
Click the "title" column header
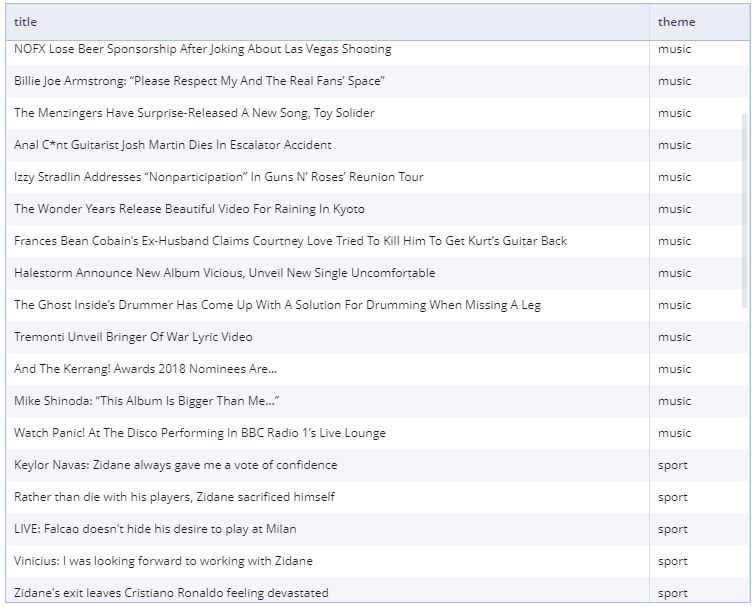(x=26, y=22)
